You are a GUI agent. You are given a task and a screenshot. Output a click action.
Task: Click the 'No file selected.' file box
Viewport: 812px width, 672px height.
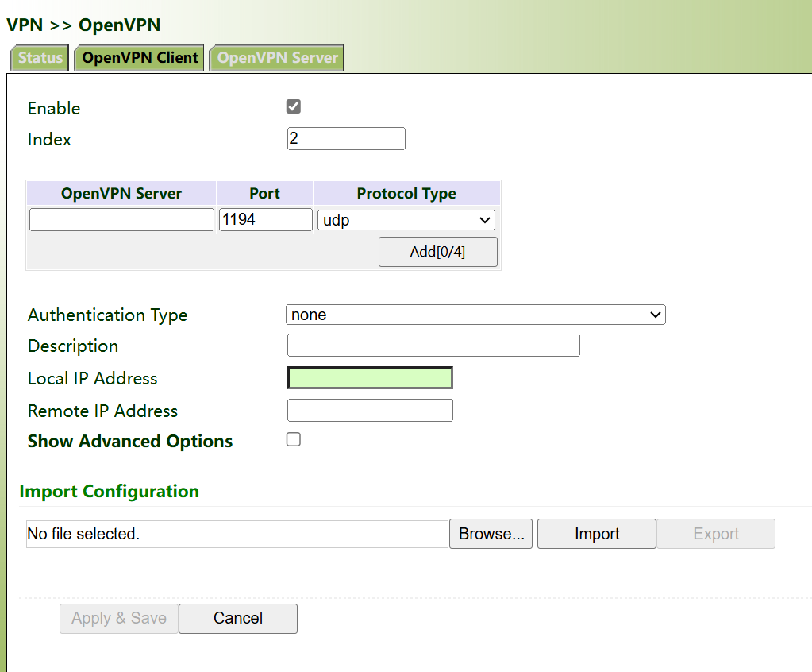(237, 534)
